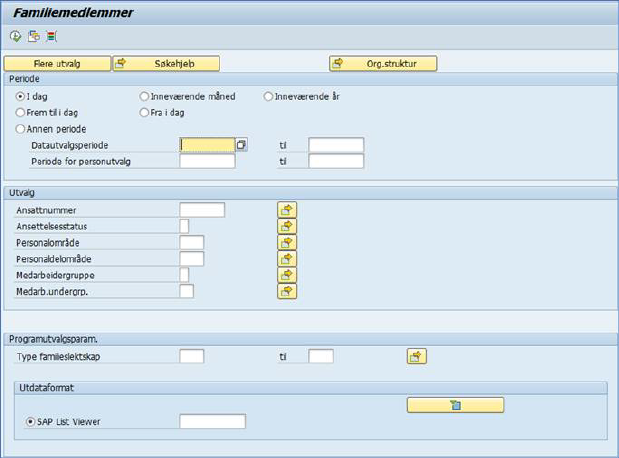This screenshot has height=458, width=619.
Task: Click Periode for personutvalg 'til' field
Action: pos(336,161)
